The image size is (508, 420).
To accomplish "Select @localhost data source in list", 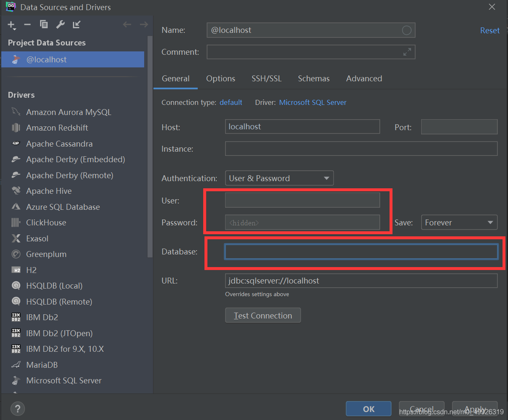I will [x=73, y=59].
